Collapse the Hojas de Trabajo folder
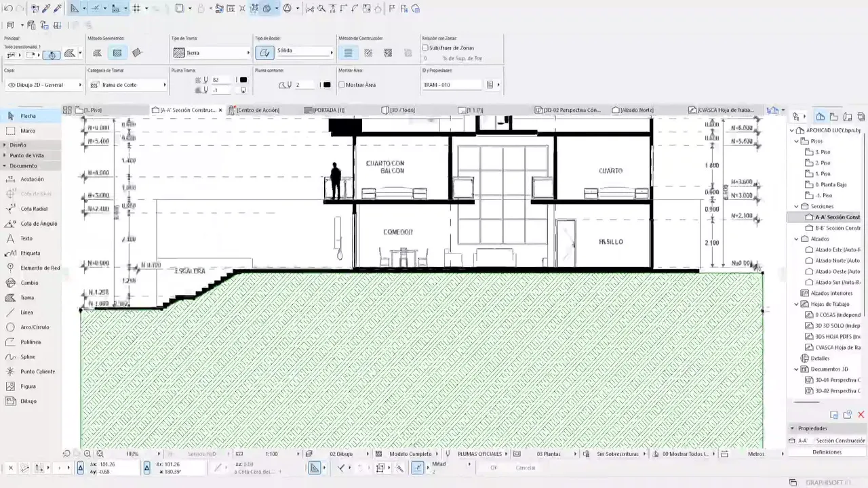This screenshot has height=488, width=868. pyautogui.click(x=797, y=304)
